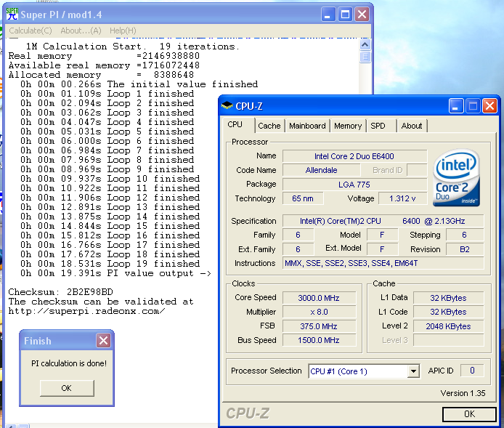
Task: Click the Specification field text
Action: click(383, 221)
